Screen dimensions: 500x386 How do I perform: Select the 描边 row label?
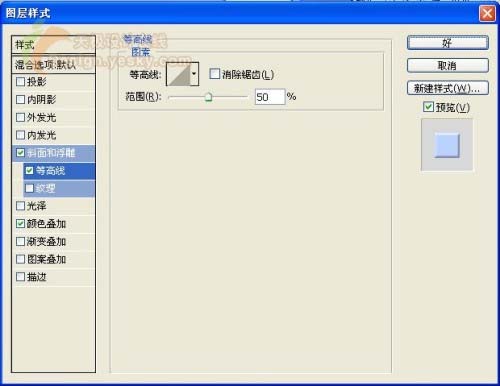(x=37, y=277)
